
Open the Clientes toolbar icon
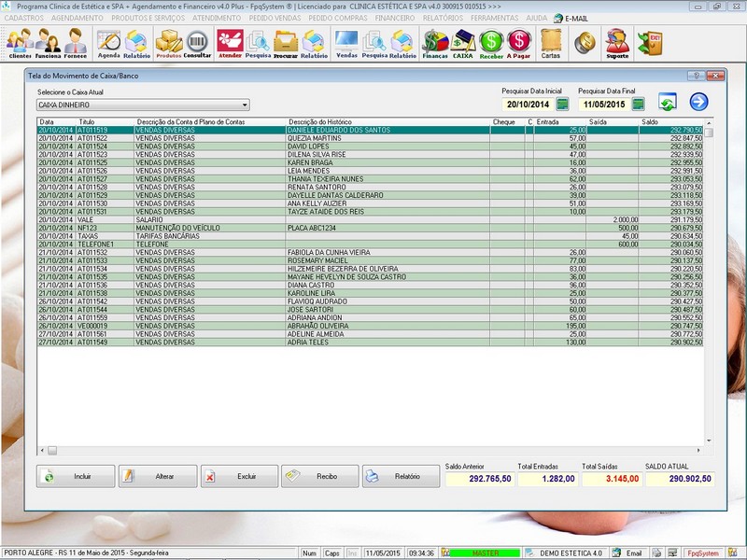point(20,43)
